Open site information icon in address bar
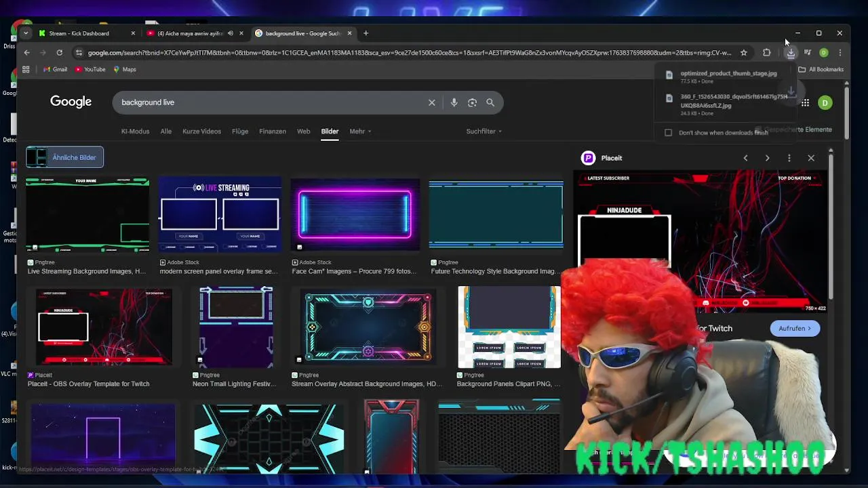The height and width of the screenshot is (488, 868). coord(79,52)
